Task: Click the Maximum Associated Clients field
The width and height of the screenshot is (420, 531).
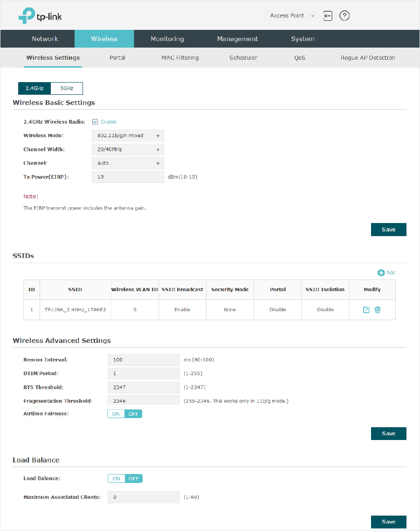Action: click(144, 497)
